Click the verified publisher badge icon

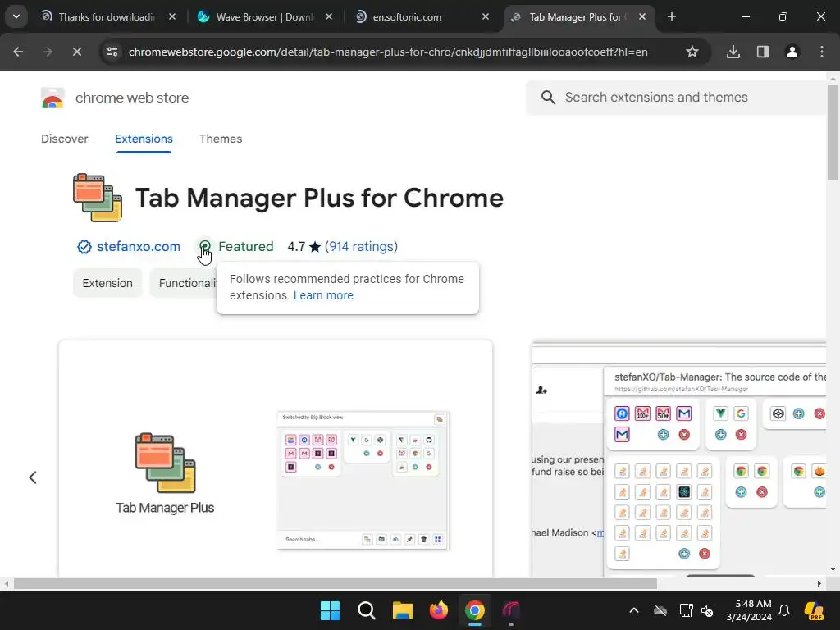(x=84, y=246)
